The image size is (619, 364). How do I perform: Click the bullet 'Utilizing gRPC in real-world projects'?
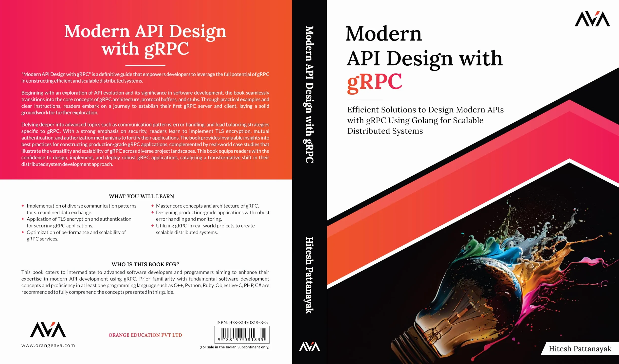[205, 229]
